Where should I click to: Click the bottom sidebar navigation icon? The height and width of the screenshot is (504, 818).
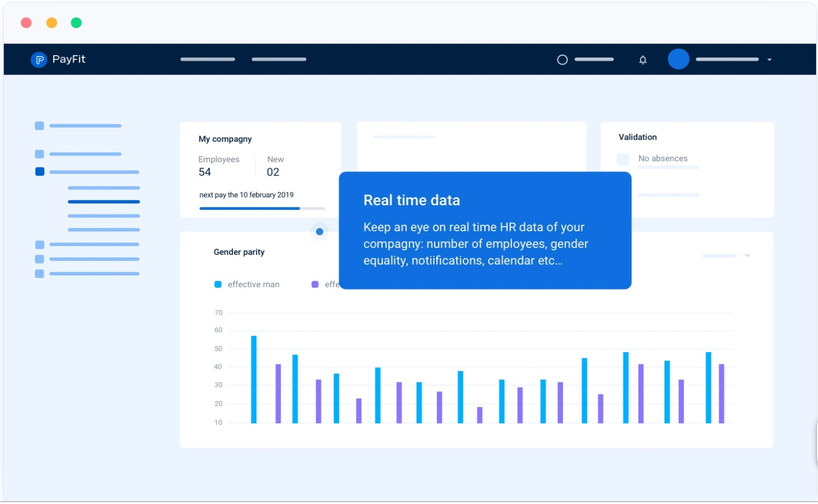pos(39,274)
